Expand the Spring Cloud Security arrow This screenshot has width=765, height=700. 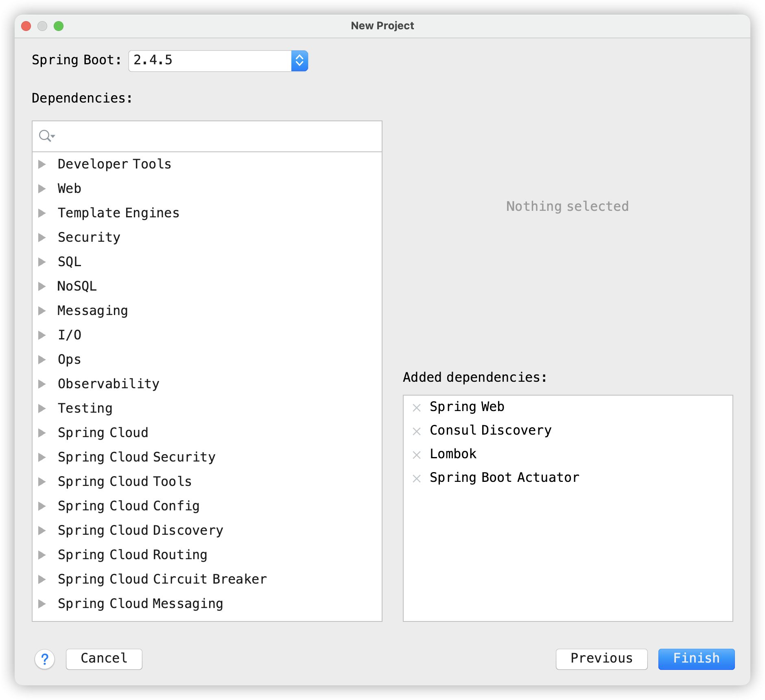coord(42,457)
